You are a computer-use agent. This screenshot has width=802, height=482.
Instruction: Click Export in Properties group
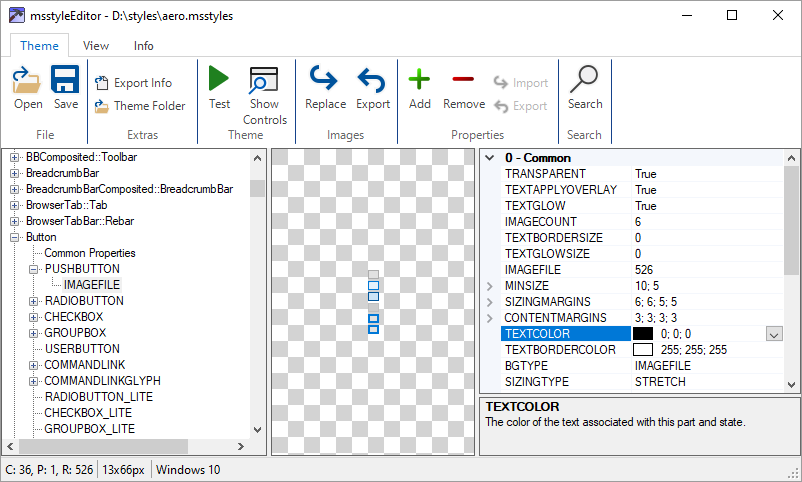pos(521,106)
